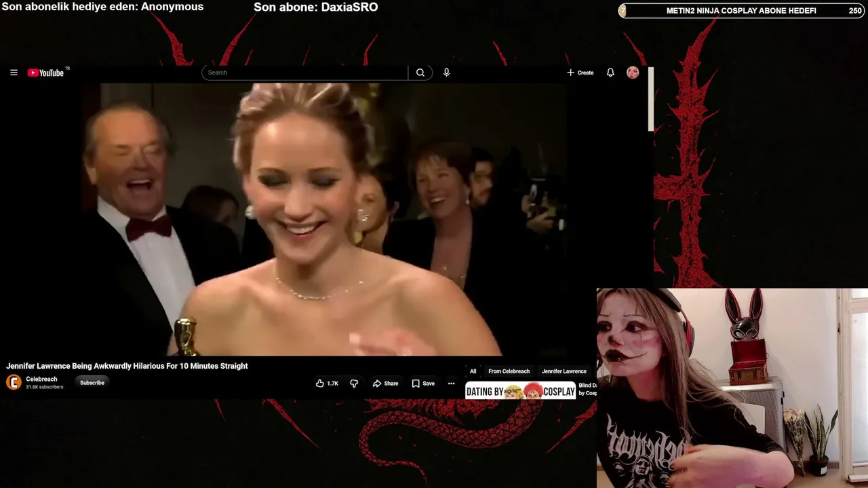Click the Celebreach channel avatar
Screen dimensions: 868x488
[x=14, y=383]
